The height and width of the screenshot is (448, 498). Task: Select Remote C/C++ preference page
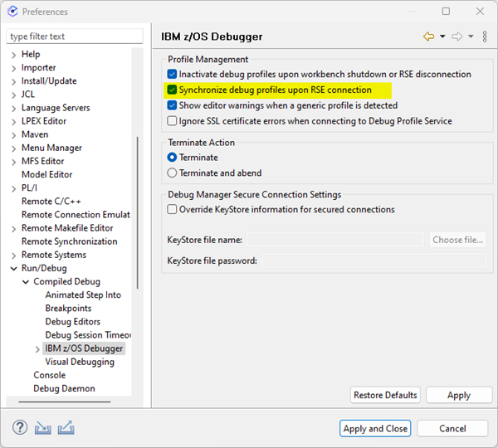tap(51, 202)
